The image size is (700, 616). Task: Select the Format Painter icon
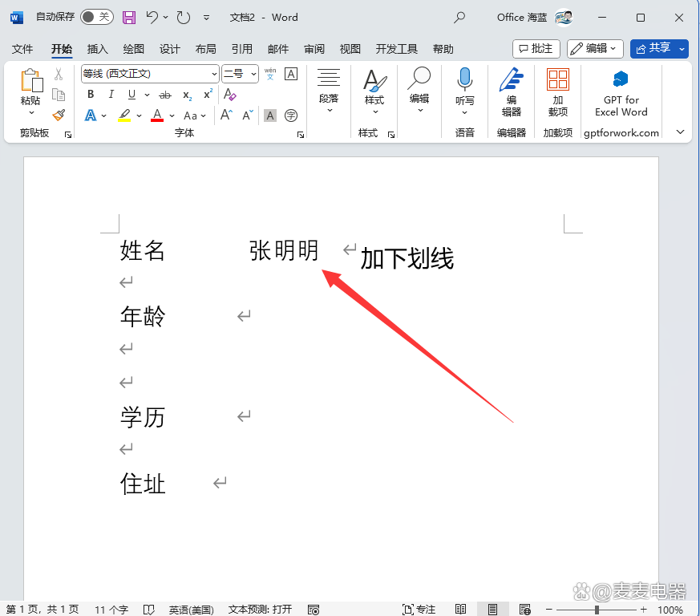59,115
